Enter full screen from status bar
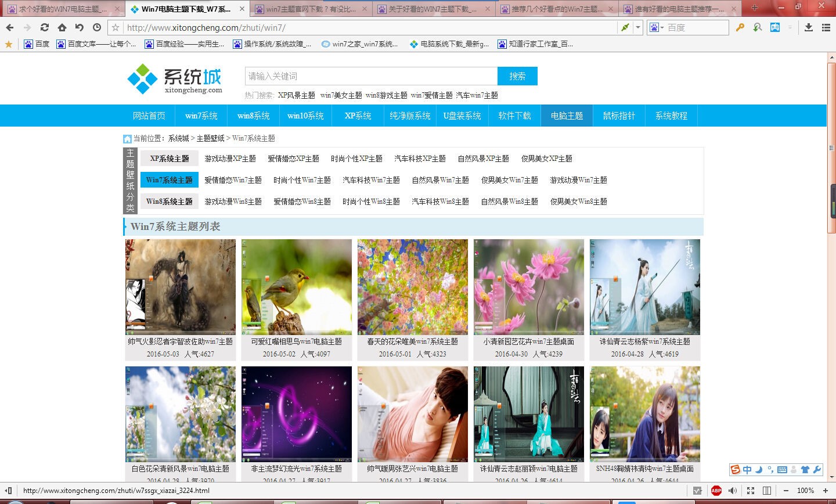Screen dimensions: 836x504 click(x=751, y=491)
